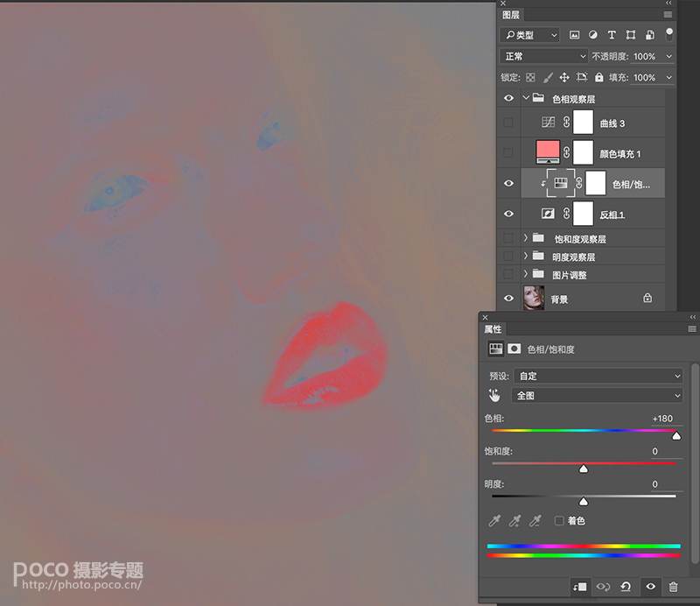700x606 pixels.
Task: Click the 饱和度 saturation slider handle
Action: pyautogui.click(x=584, y=469)
